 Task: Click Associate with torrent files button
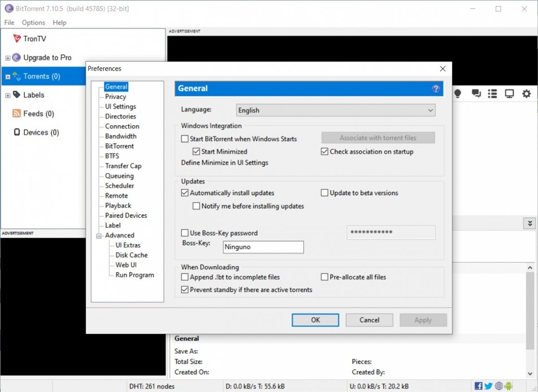point(378,138)
